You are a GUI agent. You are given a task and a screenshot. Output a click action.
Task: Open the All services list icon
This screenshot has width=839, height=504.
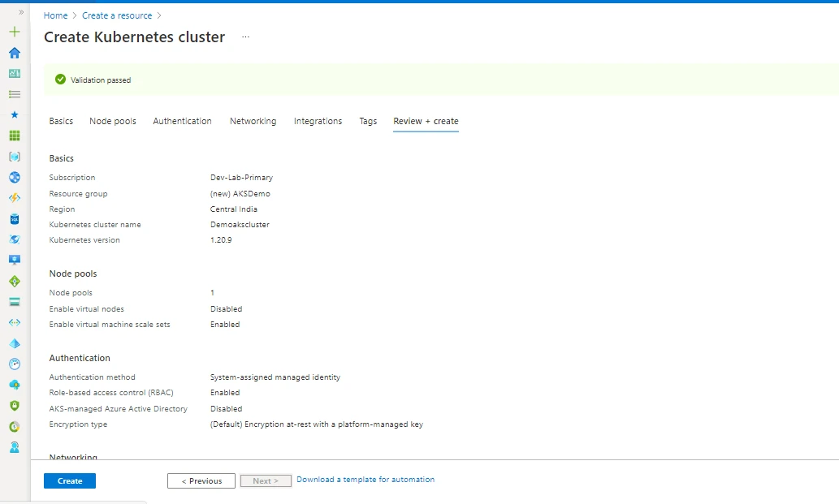coord(13,93)
